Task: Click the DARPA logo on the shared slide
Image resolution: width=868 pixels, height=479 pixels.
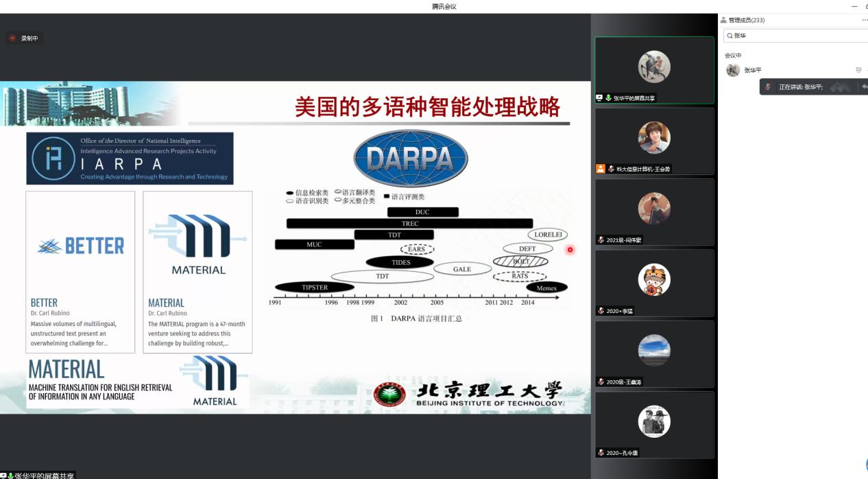Action: click(x=411, y=159)
